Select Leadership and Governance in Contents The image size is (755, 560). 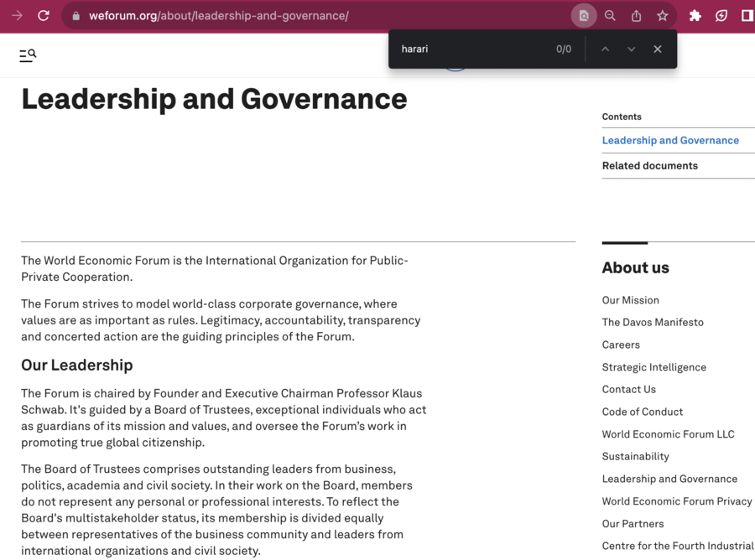[x=670, y=141]
